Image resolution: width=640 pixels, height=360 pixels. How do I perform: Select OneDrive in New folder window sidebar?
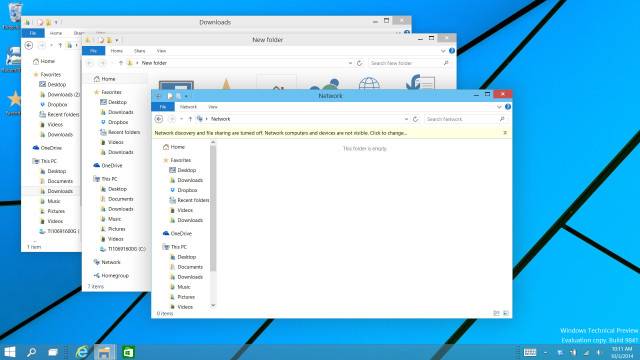tap(108, 165)
